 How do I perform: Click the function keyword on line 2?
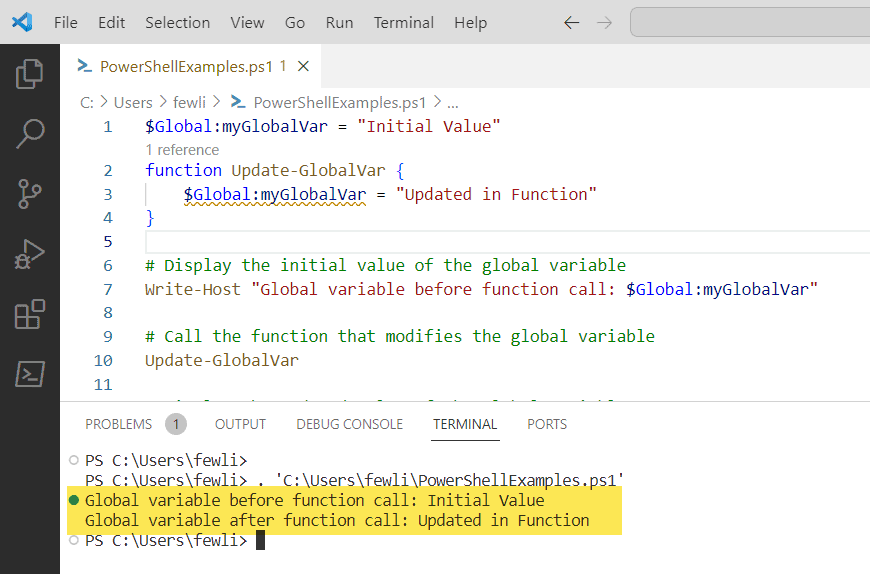click(183, 170)
